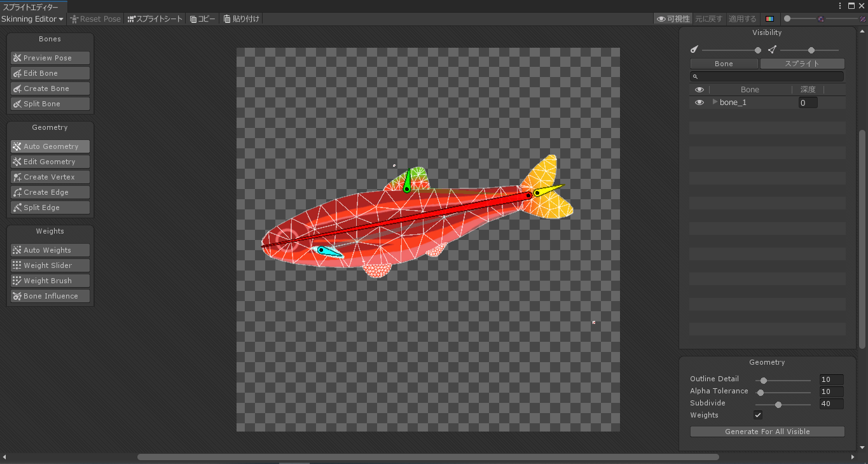Toggle visibility of bone_1
Viewport: 868px width, 464px height.
(699, 102)
